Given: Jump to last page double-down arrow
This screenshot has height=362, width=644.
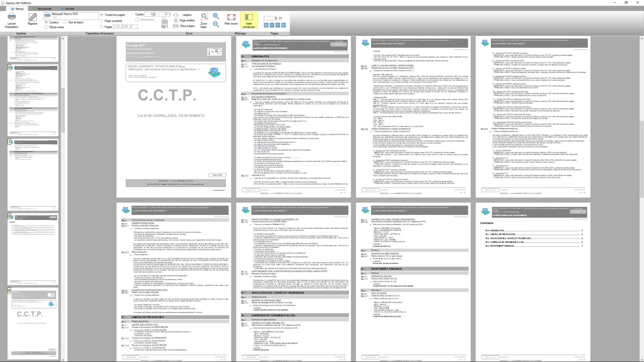Looking at the screenshot, I should point(284,25).
